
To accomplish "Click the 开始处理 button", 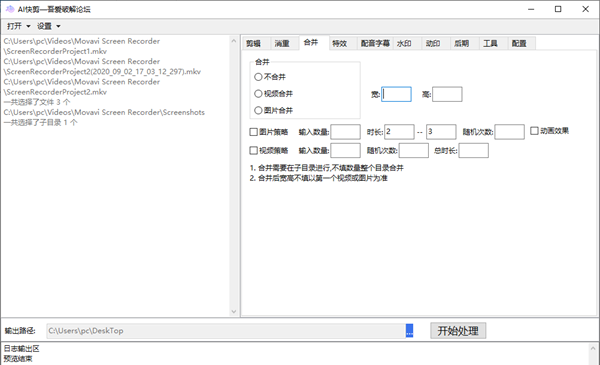I will tap(458, 331).
